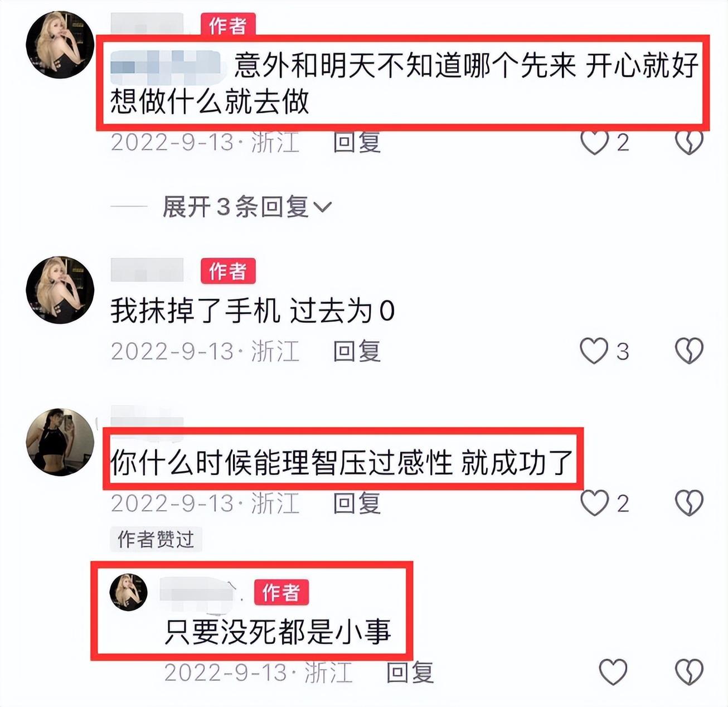The width and height of the screenshot is (728, 707).
Task: Reply to '只要没死都是小事'
Action: pos(410,672)
